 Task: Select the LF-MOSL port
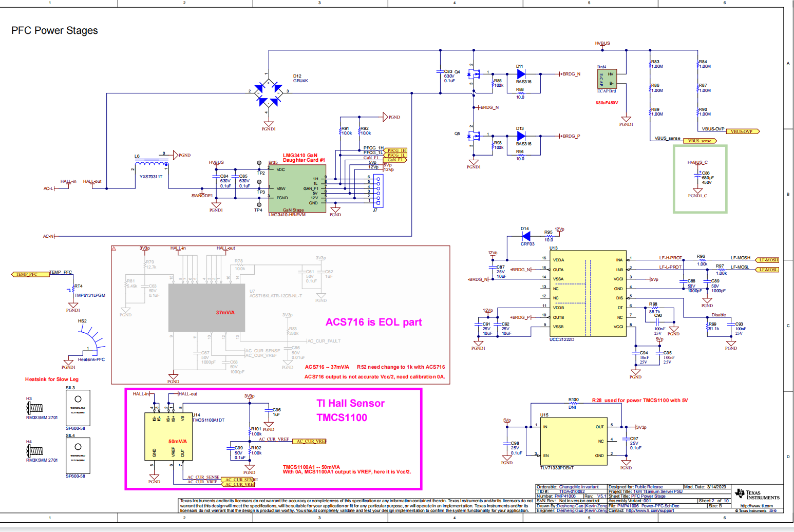click(x=768, y=270)
